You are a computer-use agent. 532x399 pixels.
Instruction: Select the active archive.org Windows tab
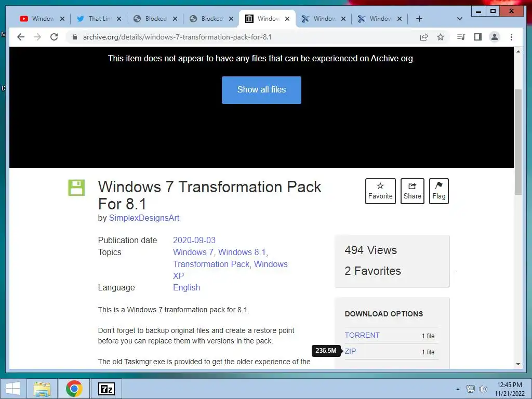point(267,19)
